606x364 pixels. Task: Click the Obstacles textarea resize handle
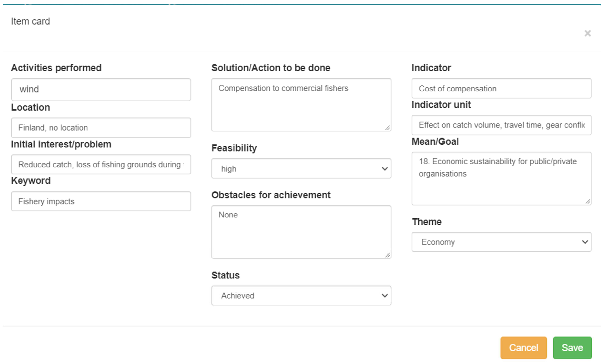(x=387, y=255)
